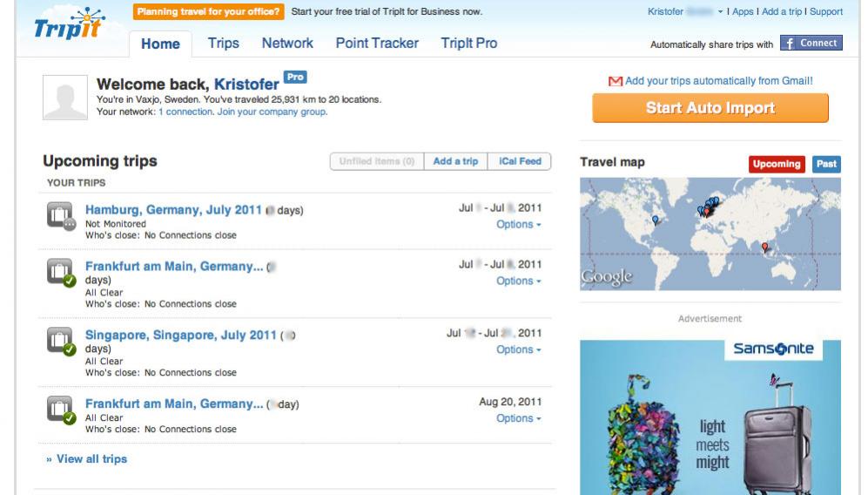868x495 pixels.
Task: Open the View all trips link
Action: [x=86, y=459]
